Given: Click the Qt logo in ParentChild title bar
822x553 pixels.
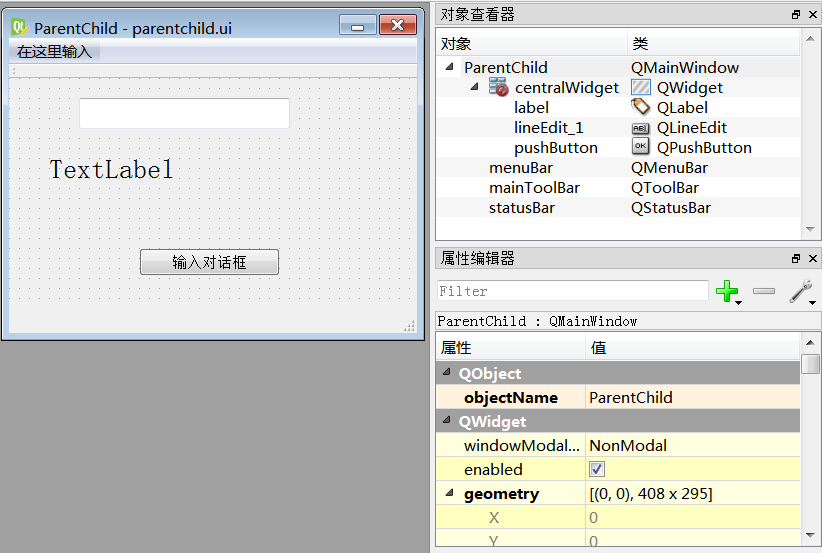Looking at the screenshot, I should coord(19,27).
